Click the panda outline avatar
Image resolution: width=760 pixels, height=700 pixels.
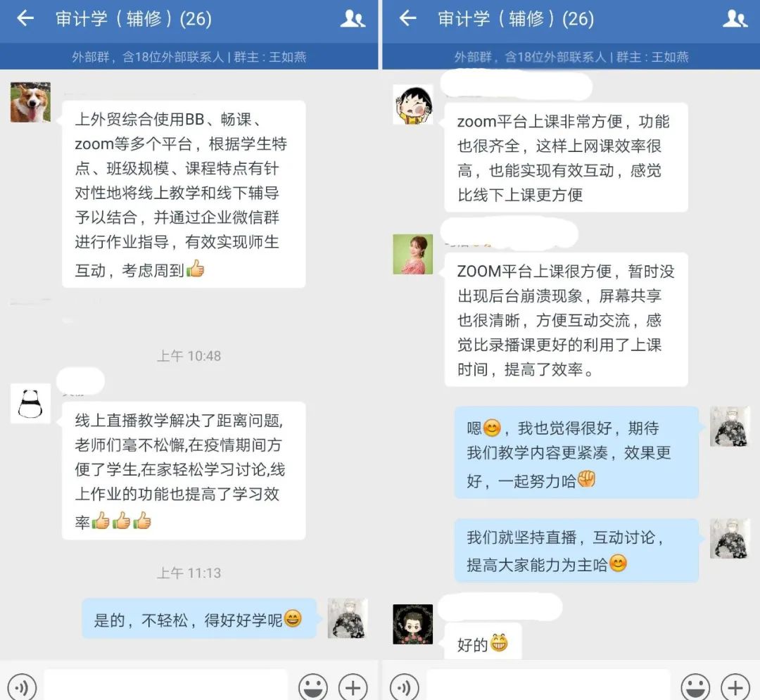pyautogui.click(x=30, y=404)
